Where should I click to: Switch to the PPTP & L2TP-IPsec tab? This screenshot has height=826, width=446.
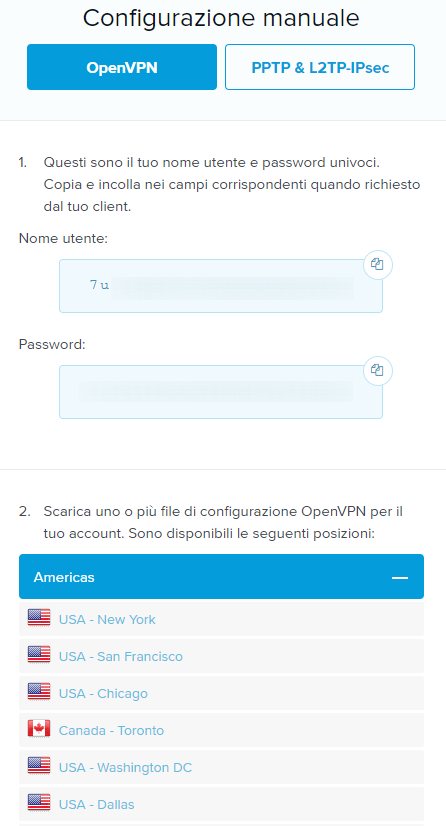tap(320, 67)
